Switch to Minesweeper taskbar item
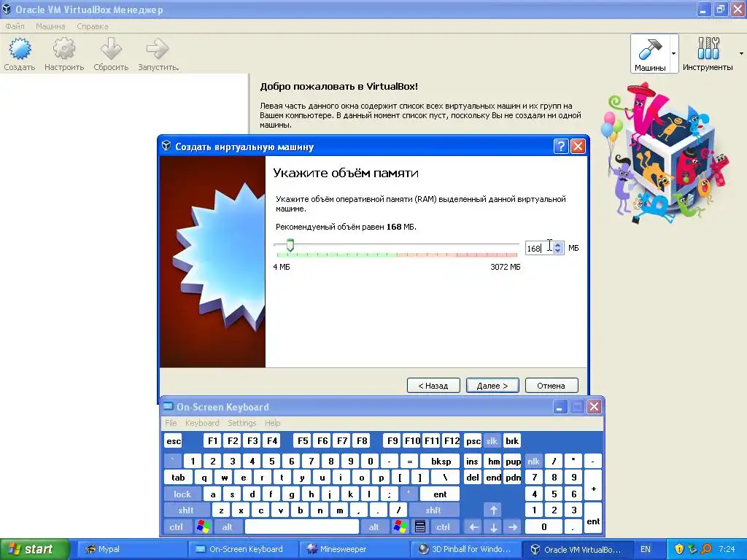 354,550
